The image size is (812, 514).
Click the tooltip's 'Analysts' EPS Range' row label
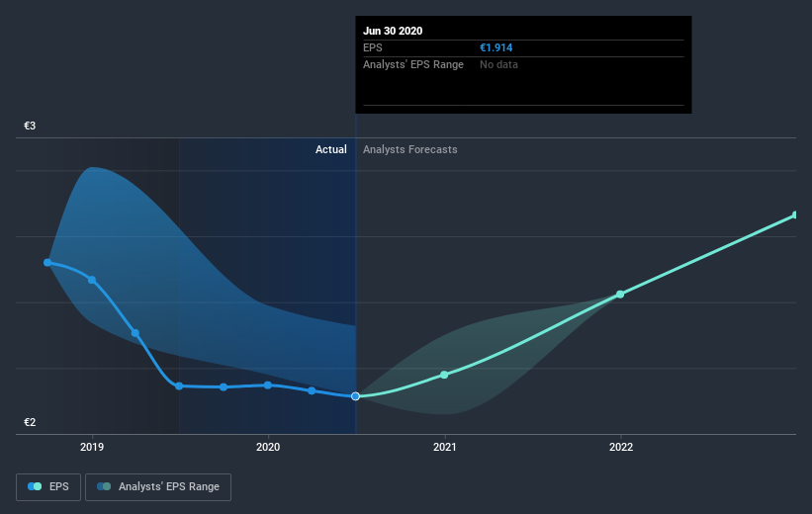click(413, 64)
